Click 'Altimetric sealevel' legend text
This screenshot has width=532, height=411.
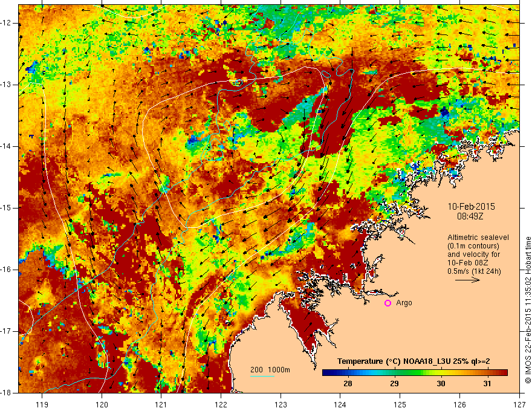pyautogui.click(x=478, y=238)
